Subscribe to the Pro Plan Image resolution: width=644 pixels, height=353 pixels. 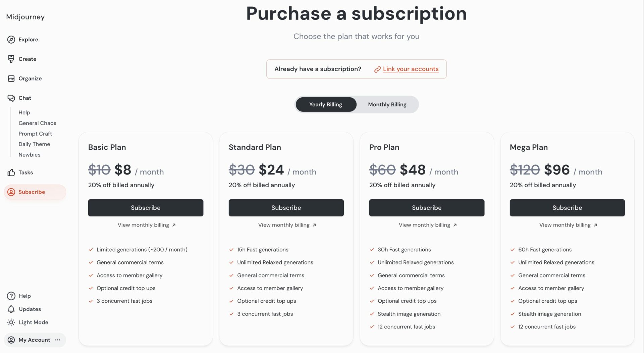427,208
